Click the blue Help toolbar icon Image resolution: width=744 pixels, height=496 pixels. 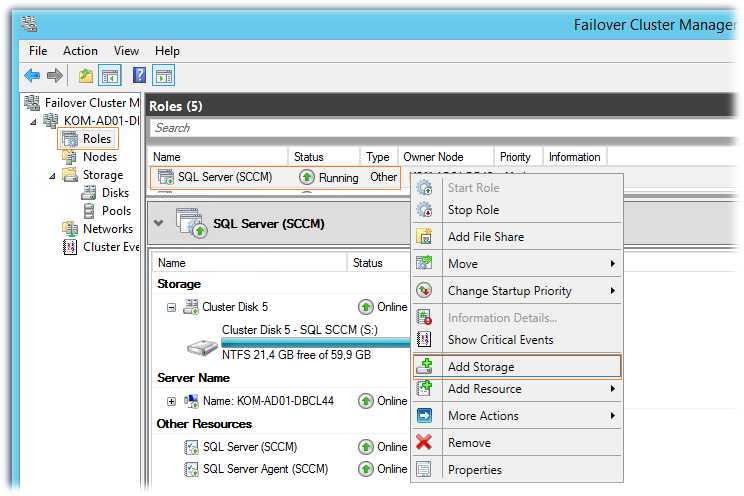[x=139, y=76]
